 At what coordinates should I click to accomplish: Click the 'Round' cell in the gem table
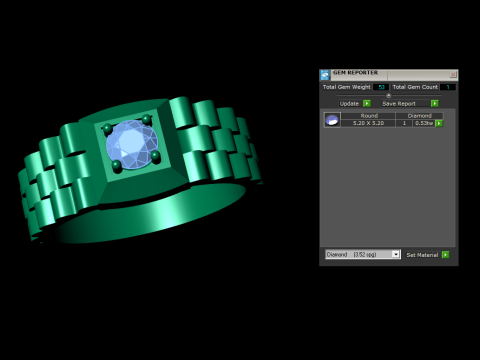(x=369, y=116)
